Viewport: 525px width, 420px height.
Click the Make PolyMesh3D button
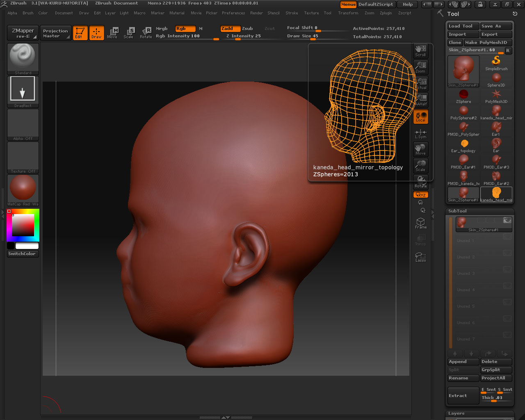click(488, 43)
